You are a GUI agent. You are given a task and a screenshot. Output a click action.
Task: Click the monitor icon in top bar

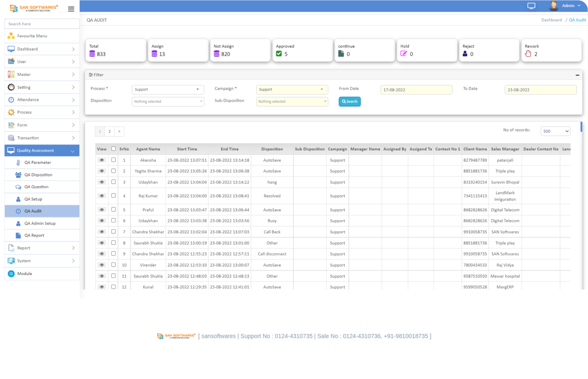(531, 6)
